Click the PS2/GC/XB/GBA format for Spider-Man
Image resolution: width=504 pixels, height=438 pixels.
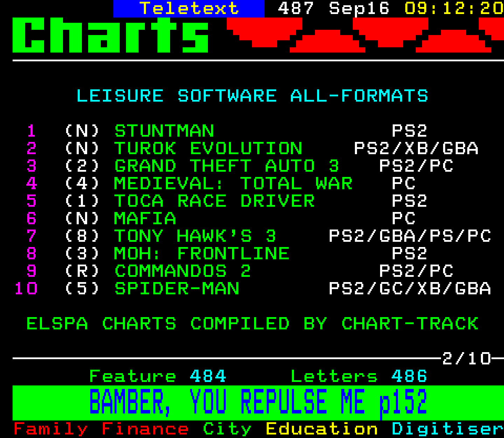[x=410, y=289]
